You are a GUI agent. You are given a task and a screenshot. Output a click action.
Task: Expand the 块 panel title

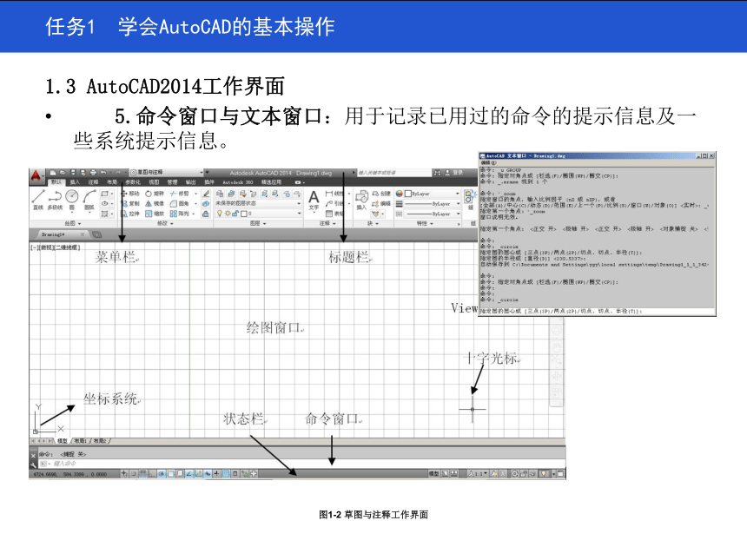[x=373, y=223]
